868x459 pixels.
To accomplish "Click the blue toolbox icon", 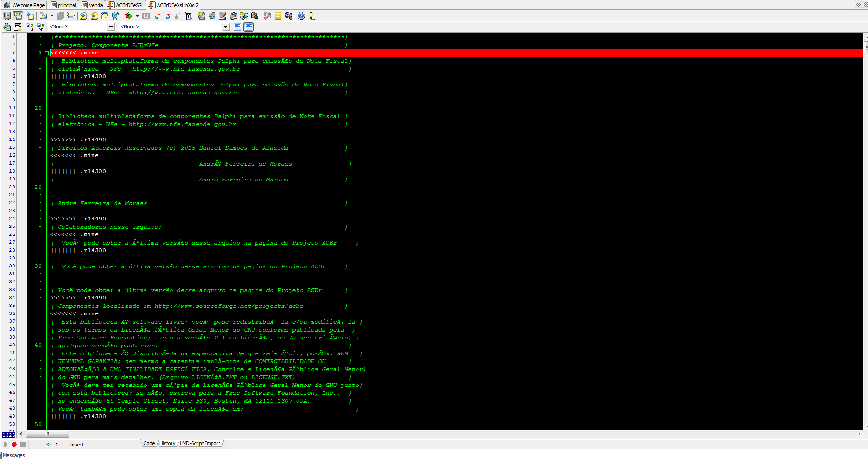I will [233, 16].
